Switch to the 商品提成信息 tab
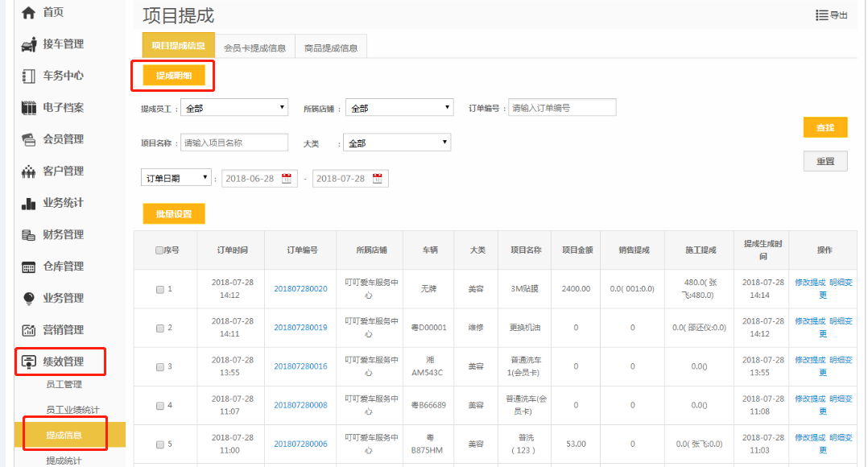Image resolution: width=868 pixels, height=467 pixels. [331, 48]
